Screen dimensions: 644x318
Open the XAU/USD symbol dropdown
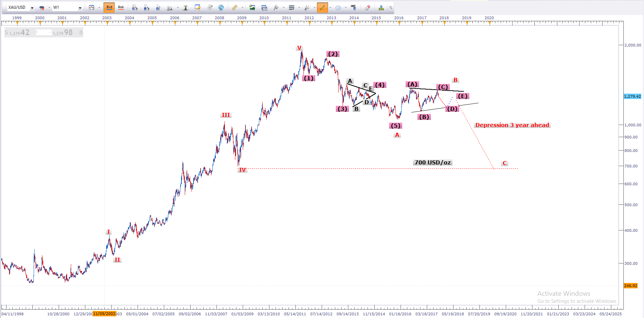click(x=32, y=8)
